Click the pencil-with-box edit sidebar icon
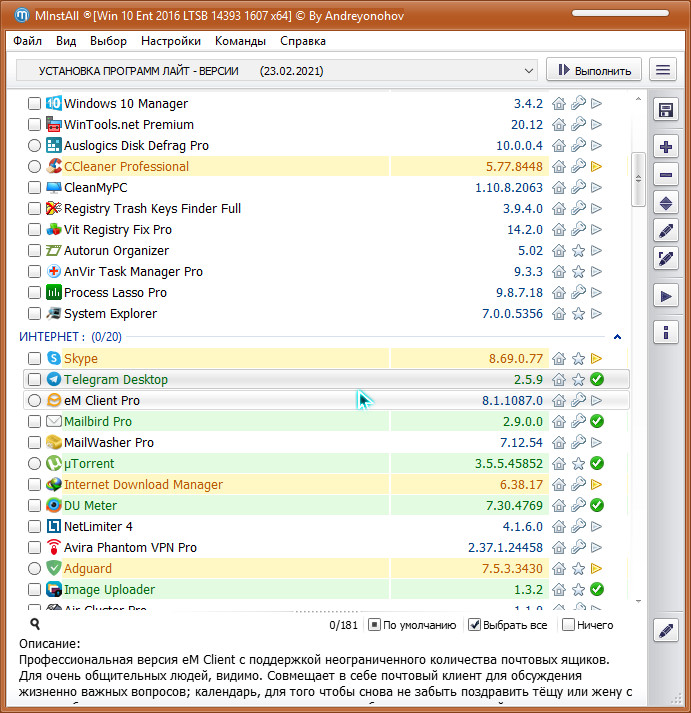Viewport: 691px width, 713px height. 666,259
